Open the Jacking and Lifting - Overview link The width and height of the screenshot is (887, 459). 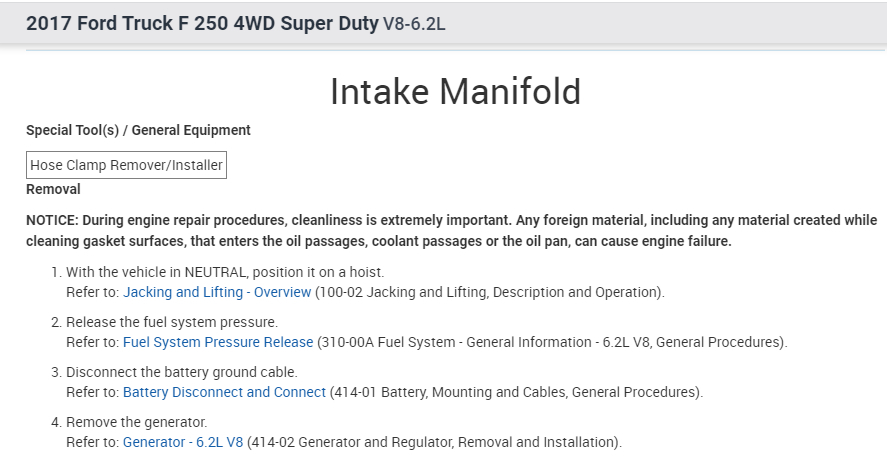[216, 292]
